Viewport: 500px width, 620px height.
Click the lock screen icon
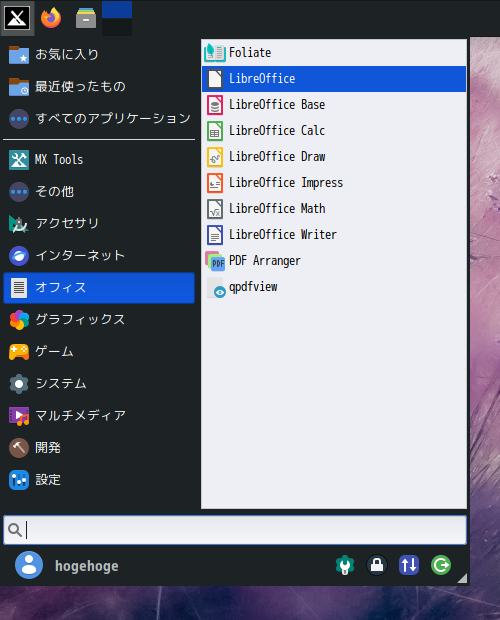click(377, 565)
